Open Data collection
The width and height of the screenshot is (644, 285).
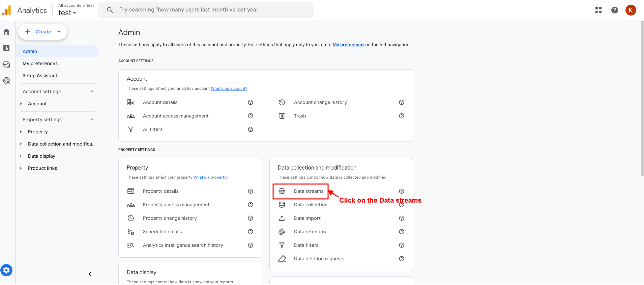pyautogui.click(x=311, y=205)
